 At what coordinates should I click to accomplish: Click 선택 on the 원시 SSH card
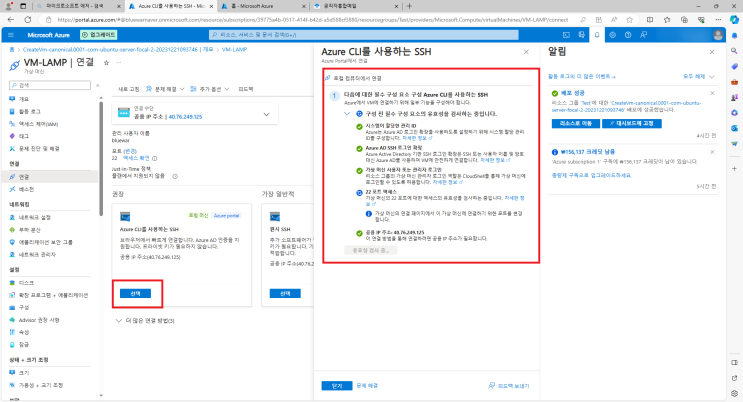[x=285, y=293]
